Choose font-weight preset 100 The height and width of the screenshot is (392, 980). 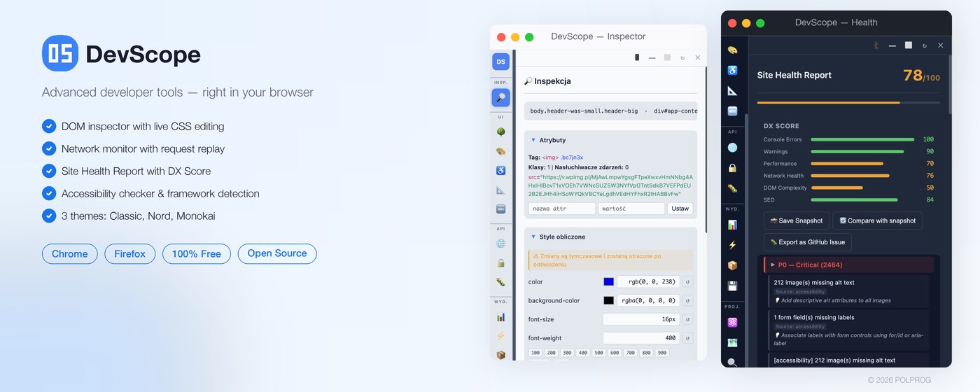click(x=535, y=353)
